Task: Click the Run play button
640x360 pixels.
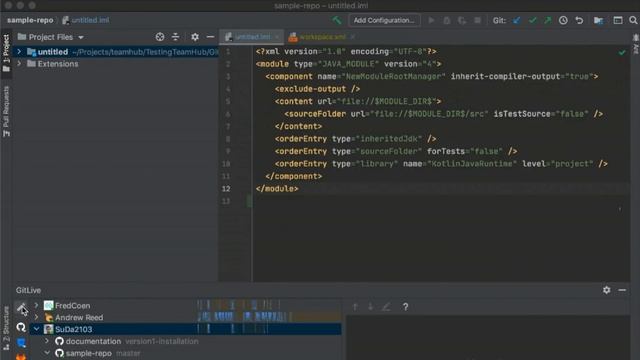Action: pyautogui.click(x=431, y=20)
